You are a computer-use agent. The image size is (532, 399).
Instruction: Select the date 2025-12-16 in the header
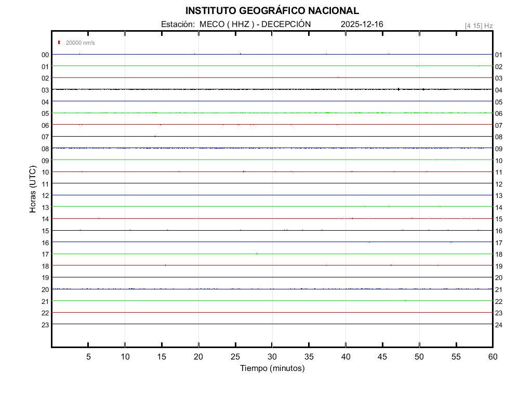coord(362,24)
